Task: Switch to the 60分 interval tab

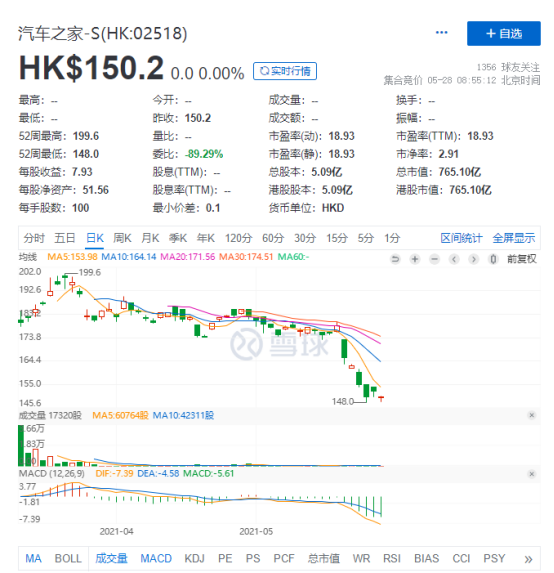Action: pyautogui.click(x=273, y=238)
